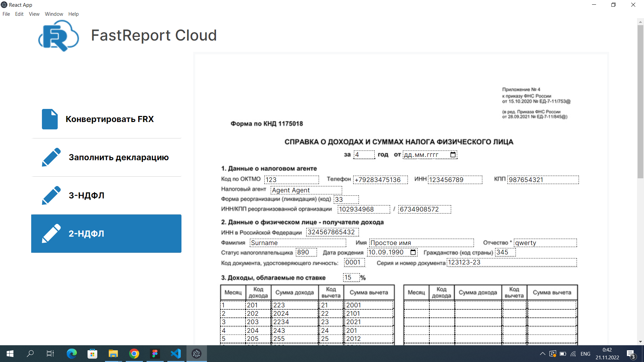This screenshot has height=362, width=644.
Task: Click the document icon beside Конвертировать FRX
Action: tap(50, 119)
